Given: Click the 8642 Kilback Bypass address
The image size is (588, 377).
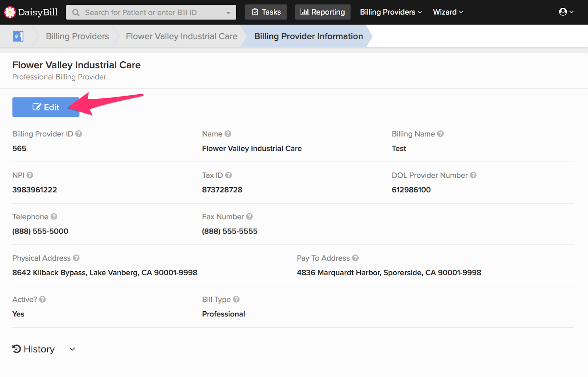Looking at the screenshot, I should tap(105, 273).
